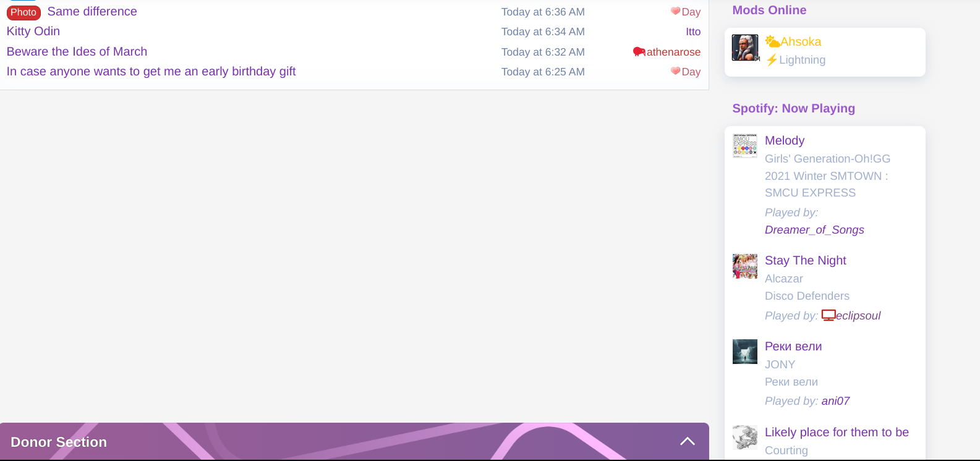
Task: Click the red monitor icon beside eclipsoul
Action: pyautogui.click(x=829, y=316)
